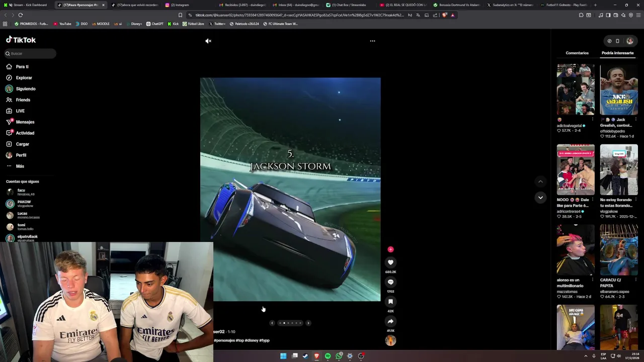Go to the next photo slide
Viewport: 644px width, 362px height.
308,323
